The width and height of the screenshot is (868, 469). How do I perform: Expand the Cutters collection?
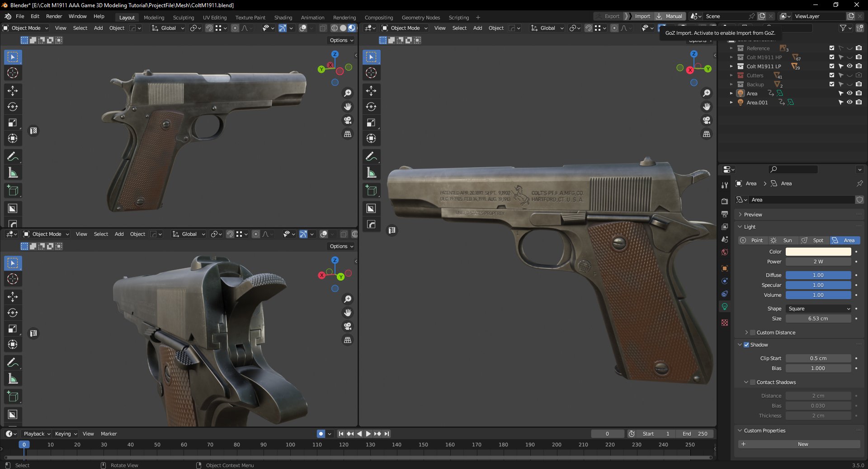click(x=732, y=75)
